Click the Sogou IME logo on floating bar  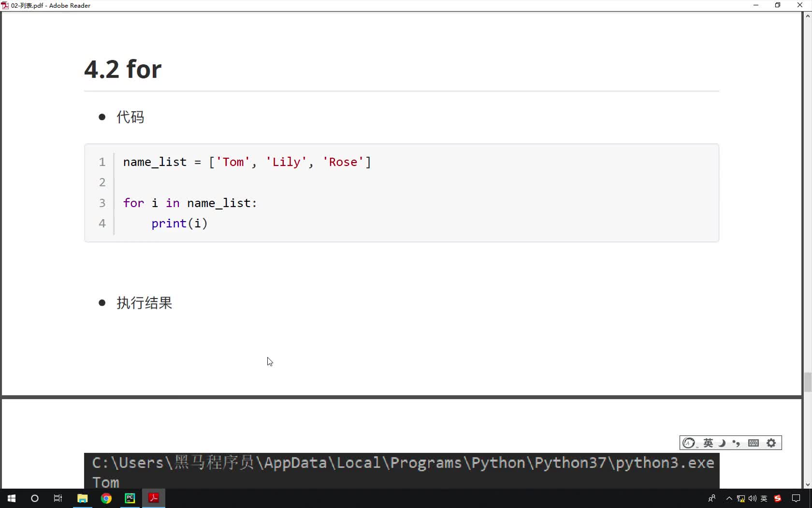689,443
